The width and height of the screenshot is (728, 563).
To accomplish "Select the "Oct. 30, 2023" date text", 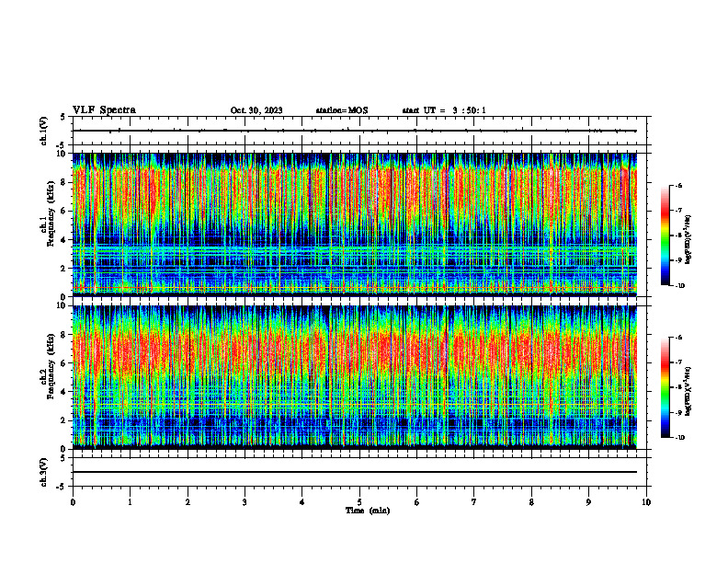I will (256, 110).
